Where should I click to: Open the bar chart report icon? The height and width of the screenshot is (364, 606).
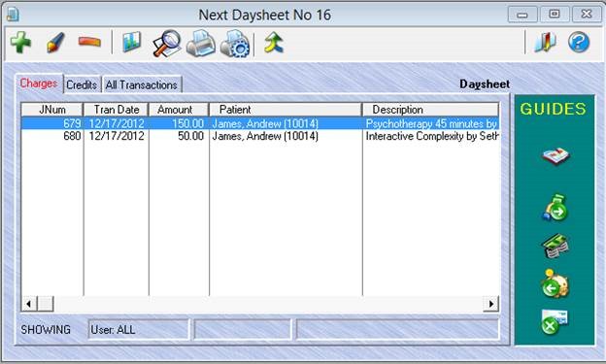(131, 42)
